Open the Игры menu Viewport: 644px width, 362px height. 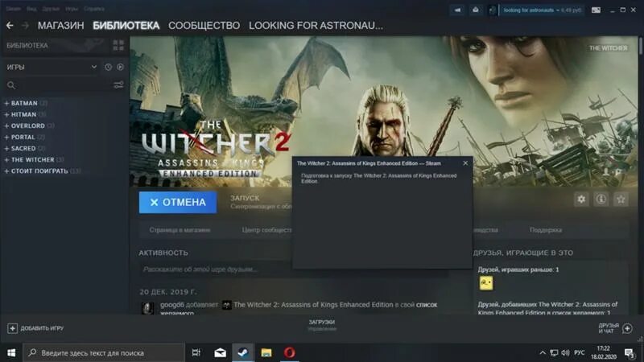coord(72,9)
